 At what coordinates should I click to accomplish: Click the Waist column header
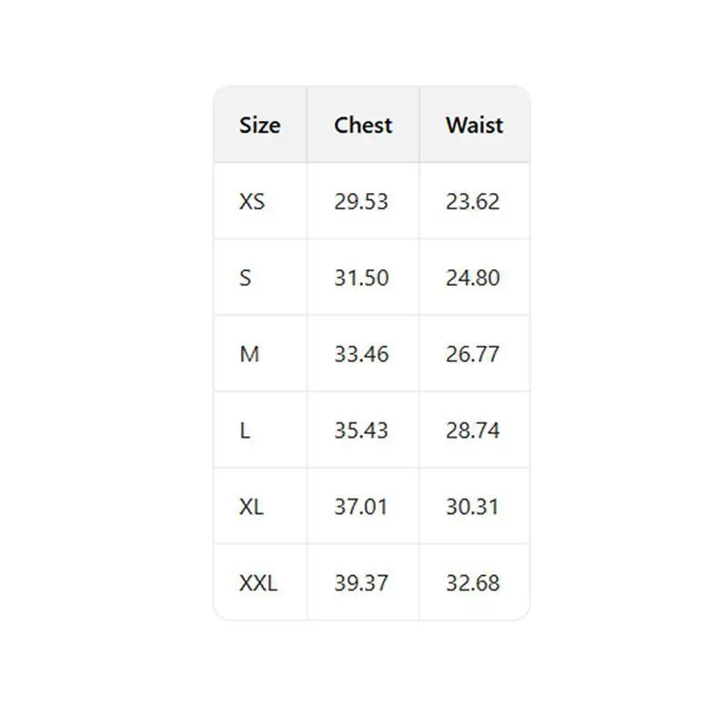point(474,126)
